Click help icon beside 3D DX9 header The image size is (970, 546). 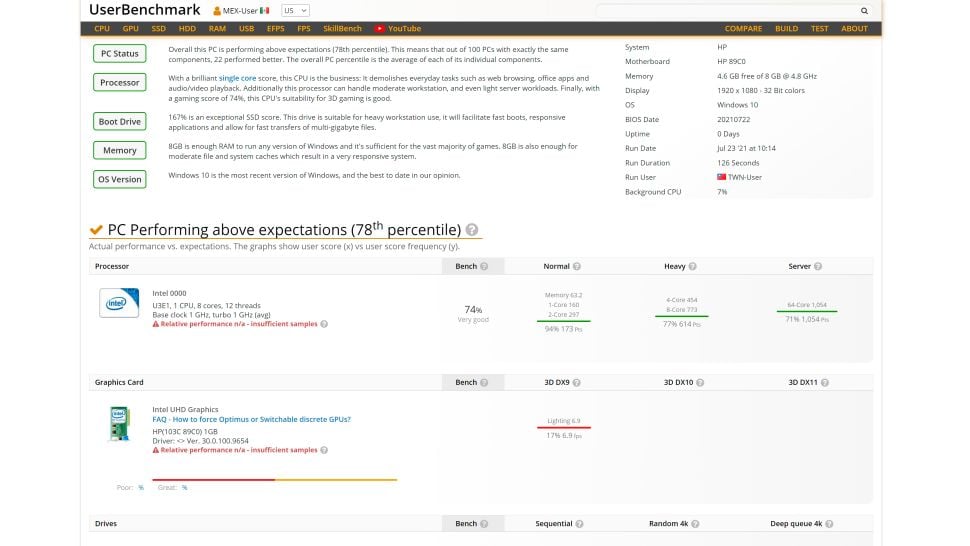pos(574,383)
